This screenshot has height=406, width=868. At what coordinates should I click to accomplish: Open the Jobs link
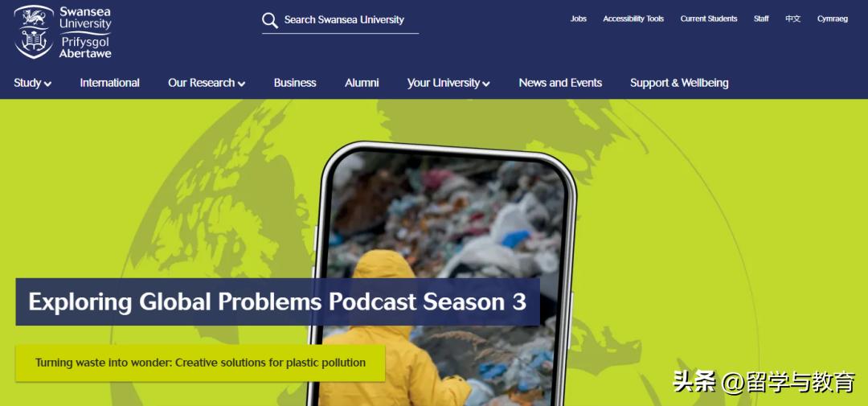tap(579, 18)
